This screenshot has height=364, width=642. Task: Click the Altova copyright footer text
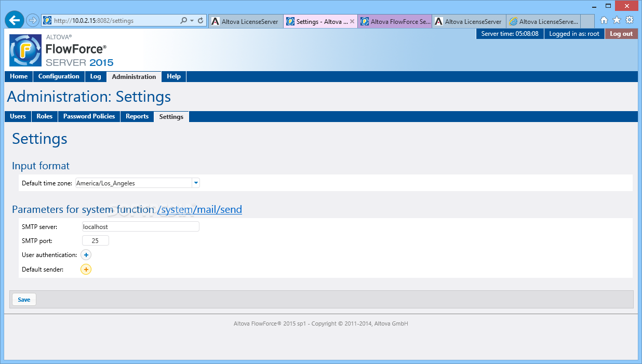coord(321,323)
